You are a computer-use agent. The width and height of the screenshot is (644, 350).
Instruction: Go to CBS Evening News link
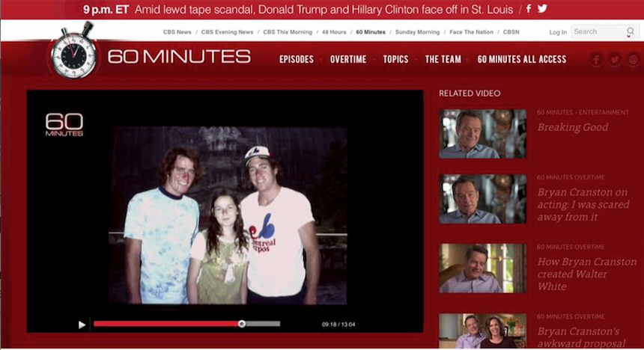pyautogui.click(x=227, y=32)
